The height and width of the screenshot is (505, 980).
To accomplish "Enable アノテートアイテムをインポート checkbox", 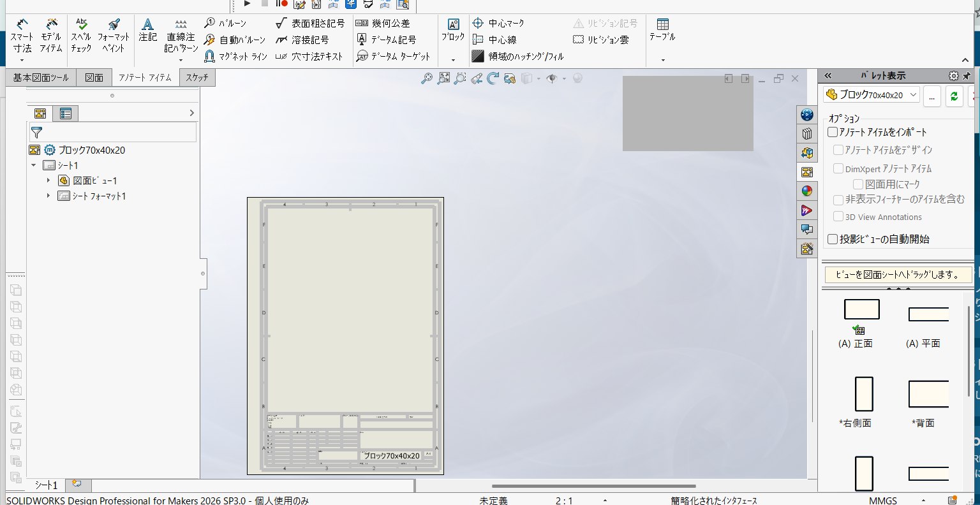I will point(833,132).
